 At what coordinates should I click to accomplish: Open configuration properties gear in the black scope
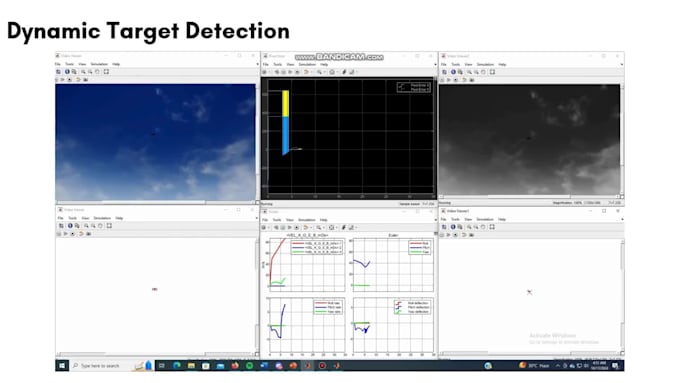[x=265, y=72]
